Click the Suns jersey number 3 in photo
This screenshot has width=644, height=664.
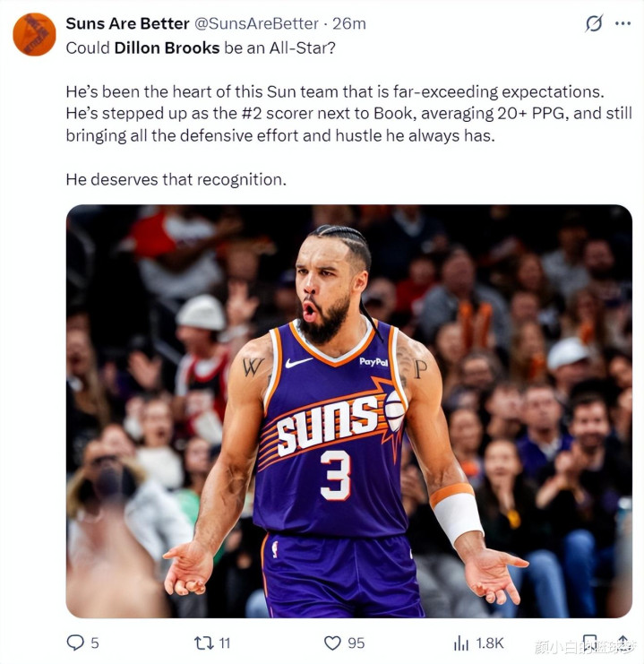click(335, 475)
